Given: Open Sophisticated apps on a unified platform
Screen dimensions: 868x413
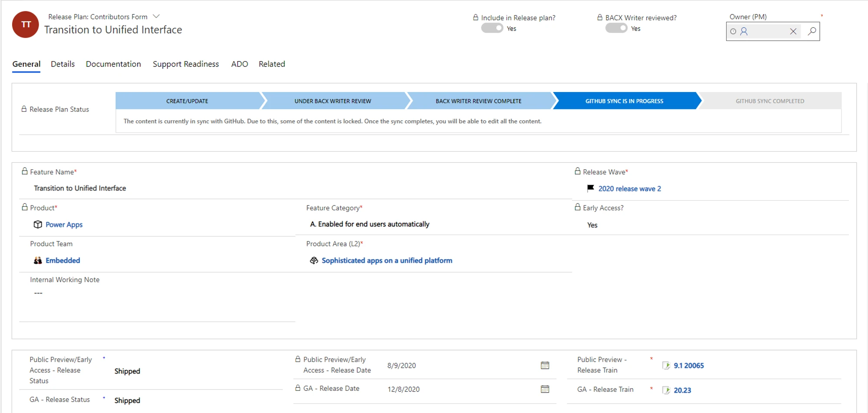Looking at the screenshot, I should tap(387, 260).
